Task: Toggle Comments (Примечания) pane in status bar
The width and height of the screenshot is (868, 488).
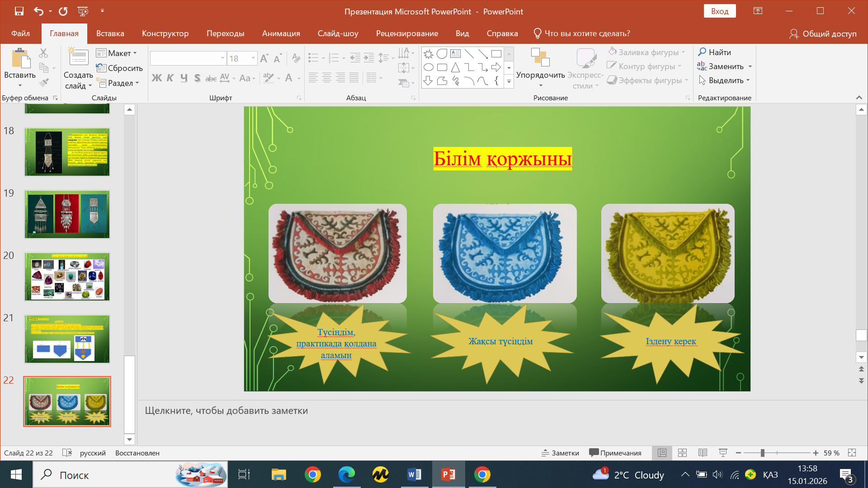Action: coord(615,453)
